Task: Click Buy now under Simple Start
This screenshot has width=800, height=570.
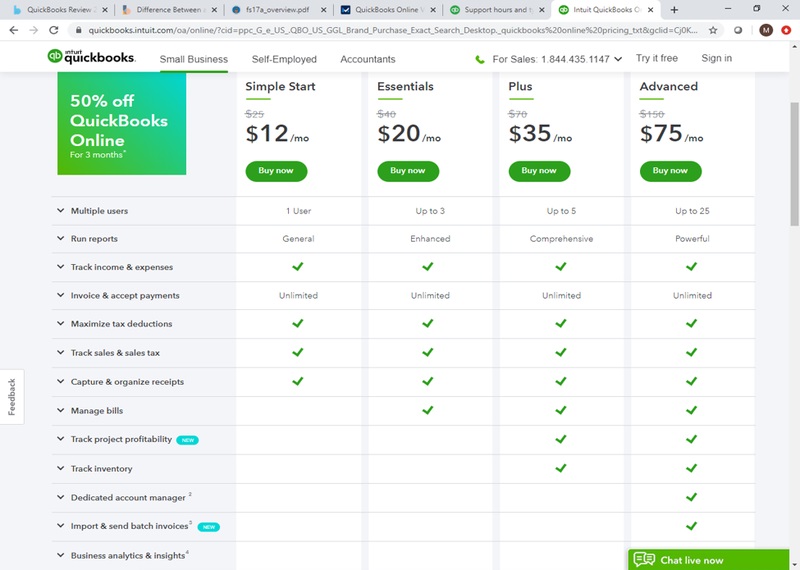Action: coord(276,171)
